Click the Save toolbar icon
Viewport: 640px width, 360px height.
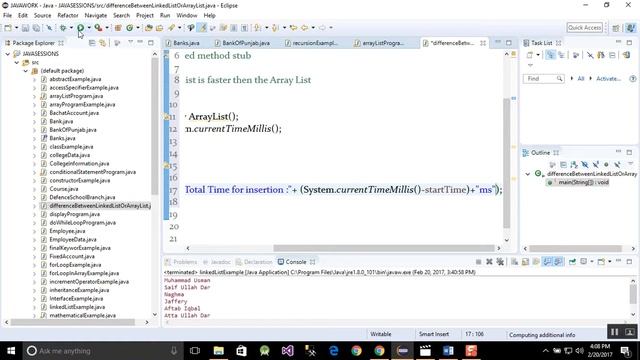25,28
